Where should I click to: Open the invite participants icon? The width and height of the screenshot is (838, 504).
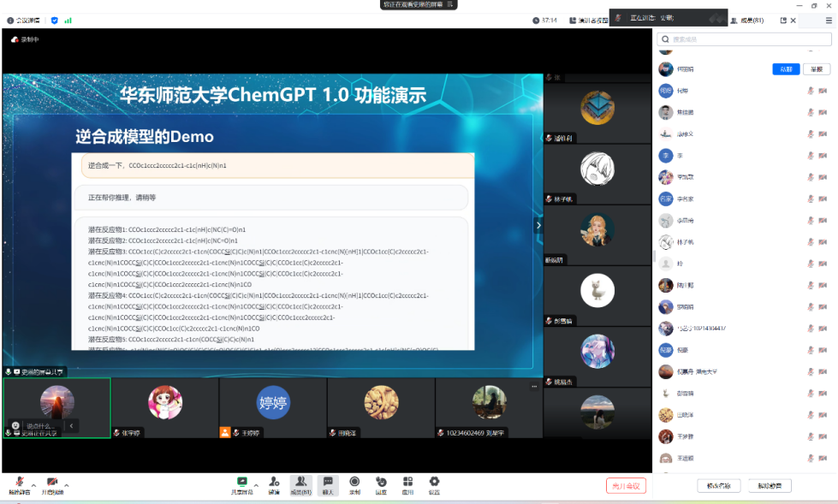[x=274, y=483]
